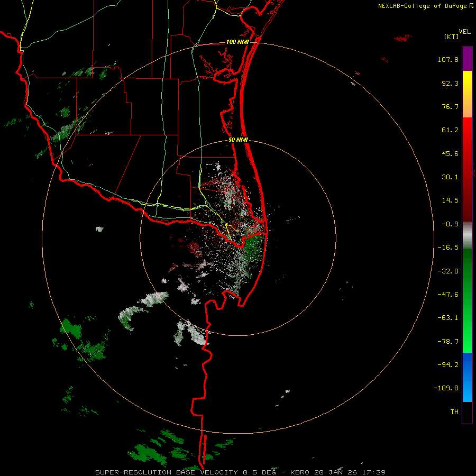This screenshot has width=476, height=476.
Task: Select the -47.6 scale value
Action: [x=448, y=295]
